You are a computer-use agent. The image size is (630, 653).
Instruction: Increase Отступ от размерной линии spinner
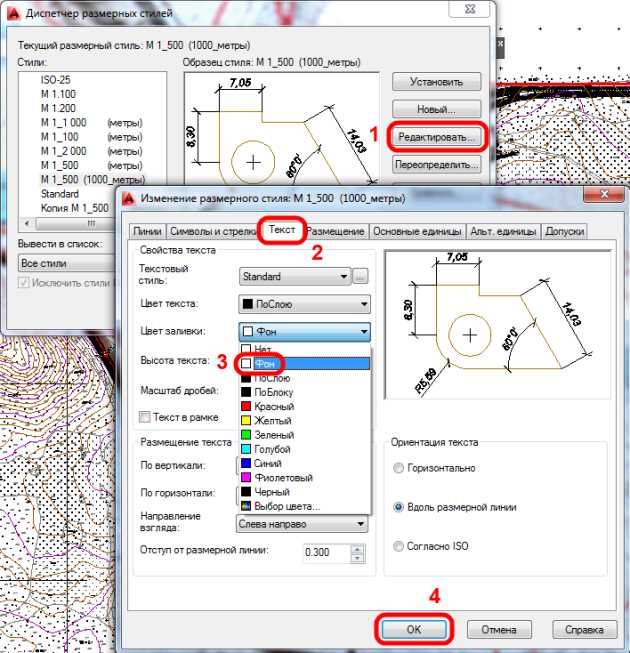click(357, 548)
